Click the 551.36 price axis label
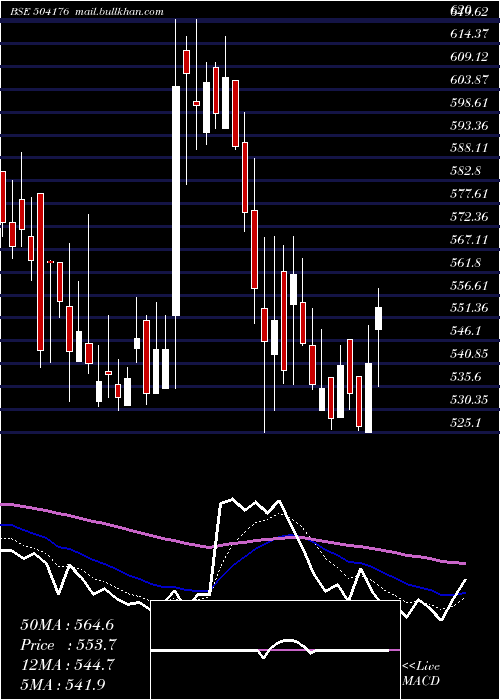 [x=469, y=308]
